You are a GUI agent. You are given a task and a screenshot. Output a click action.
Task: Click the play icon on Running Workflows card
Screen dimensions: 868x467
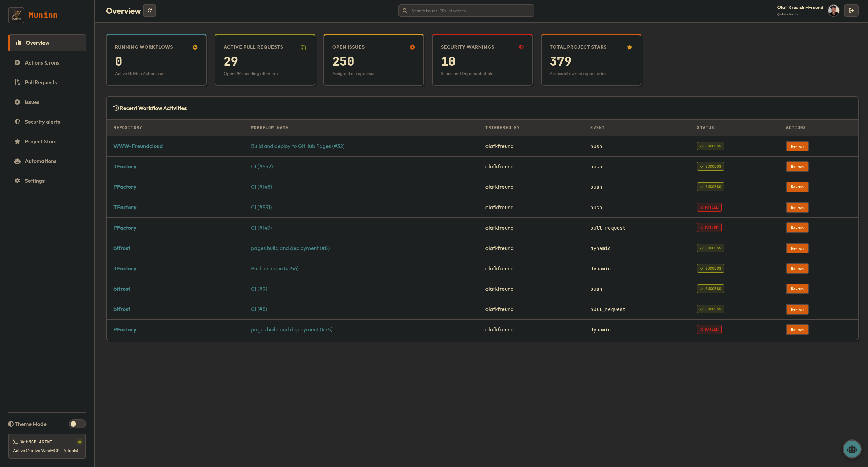coord(195,47)
